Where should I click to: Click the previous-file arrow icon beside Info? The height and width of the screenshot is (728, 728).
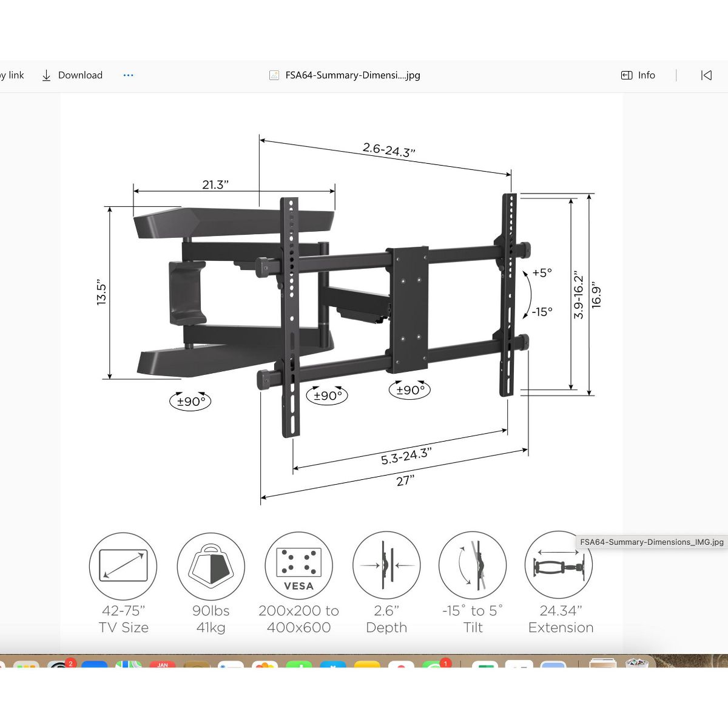point(706,75)
